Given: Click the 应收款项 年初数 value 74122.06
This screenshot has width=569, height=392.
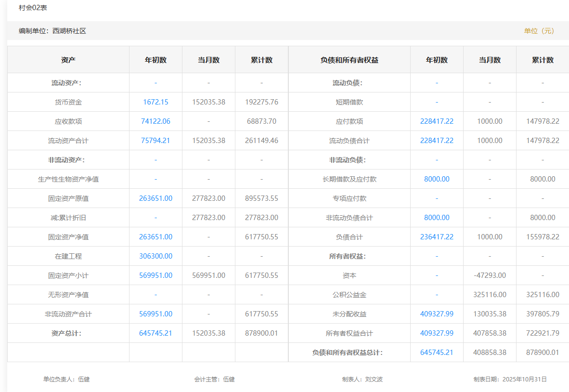Looking at the screenshot, I should click(x=155, y=121).
